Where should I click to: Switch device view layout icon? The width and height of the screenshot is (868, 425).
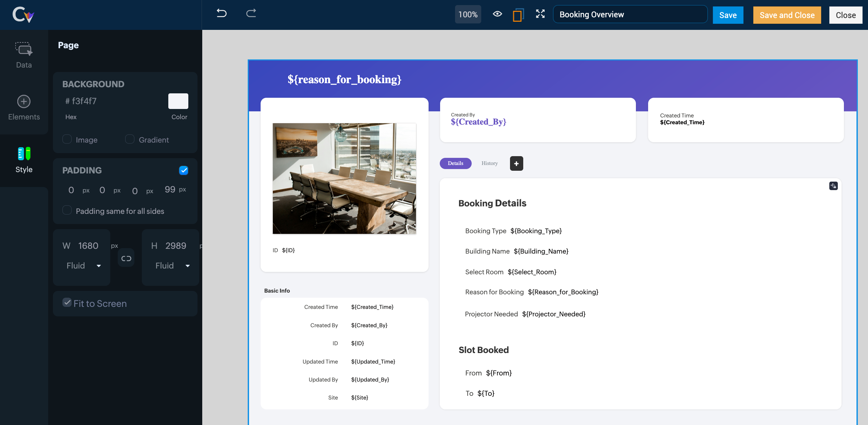518,15
